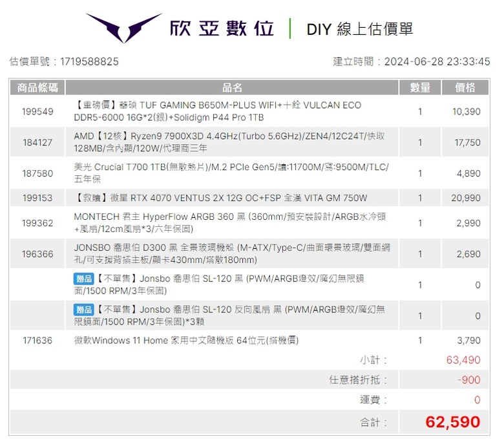Click the 欣亞數位 eagle logo
504x439 pixels.
point(124,28)
